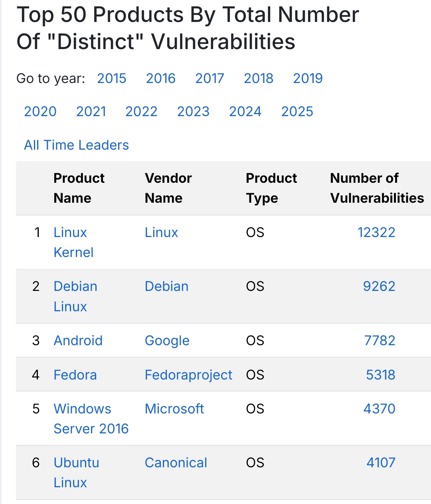Click the Number of Vulnerabilities column header

click(x=377, y=188)
